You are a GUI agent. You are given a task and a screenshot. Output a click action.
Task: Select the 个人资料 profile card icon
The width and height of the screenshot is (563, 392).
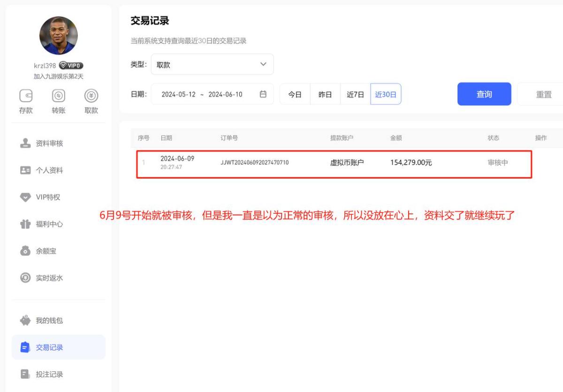click(x=25, y=171)
